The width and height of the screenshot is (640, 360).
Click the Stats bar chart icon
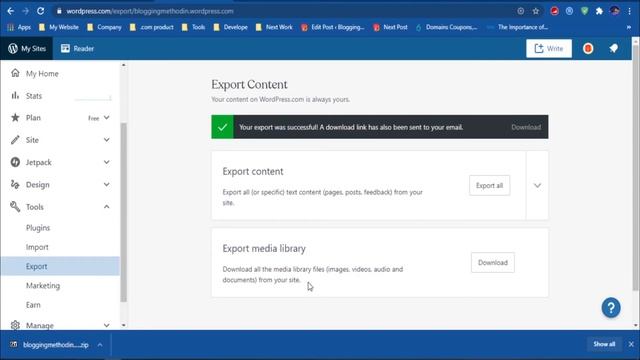pos(15,96)
